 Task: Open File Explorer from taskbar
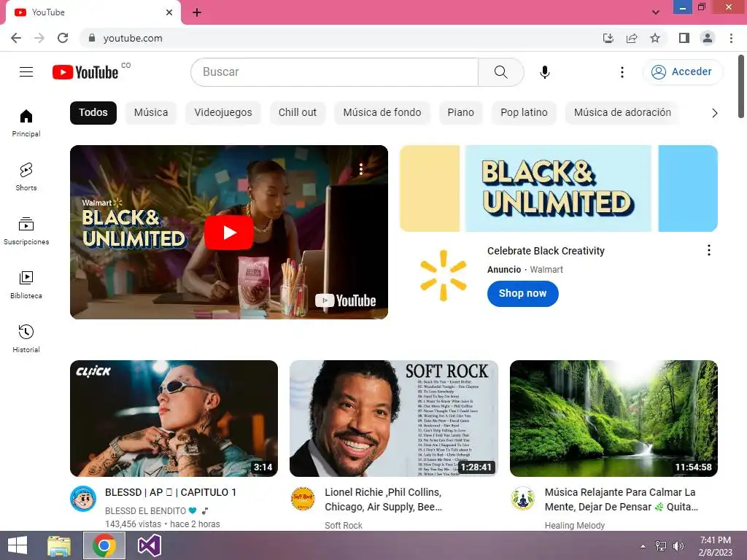[59, 545]
